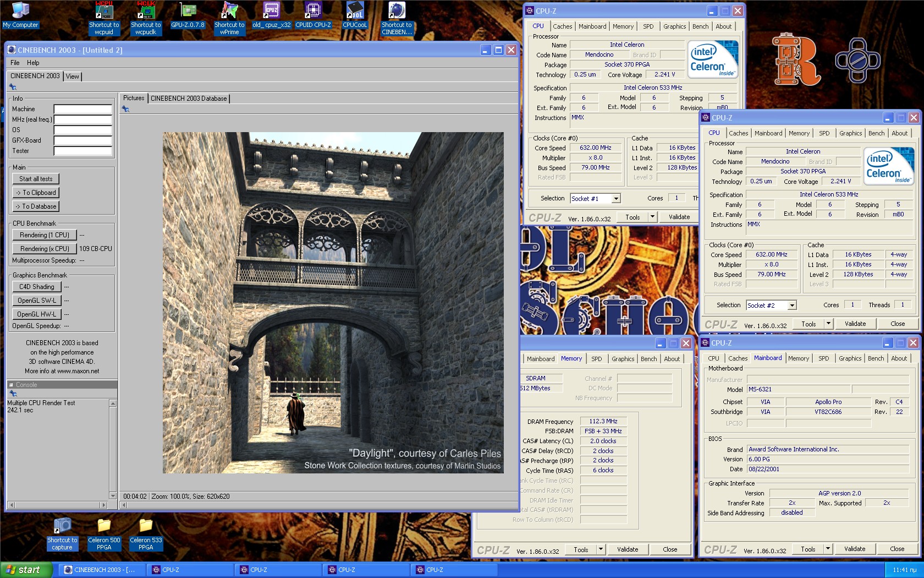Expand Tools dropdown arrow in Socket #2 CPU-Z

click(x=829, y=324)
